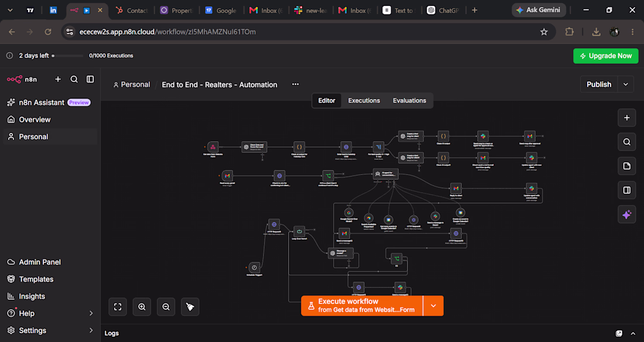Open the Publish dropdown arrow
The image size is (644, 342).
pyautogui.click(x=625, y=84)
